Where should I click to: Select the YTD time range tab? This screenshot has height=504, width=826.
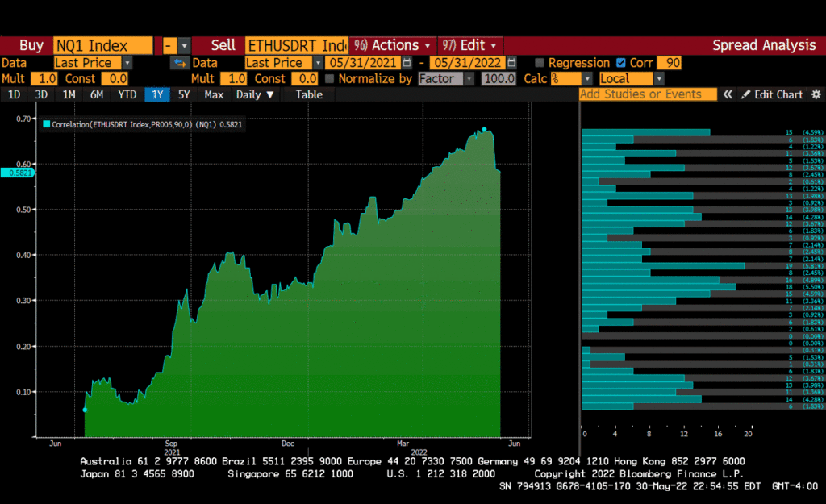point(127,94)
